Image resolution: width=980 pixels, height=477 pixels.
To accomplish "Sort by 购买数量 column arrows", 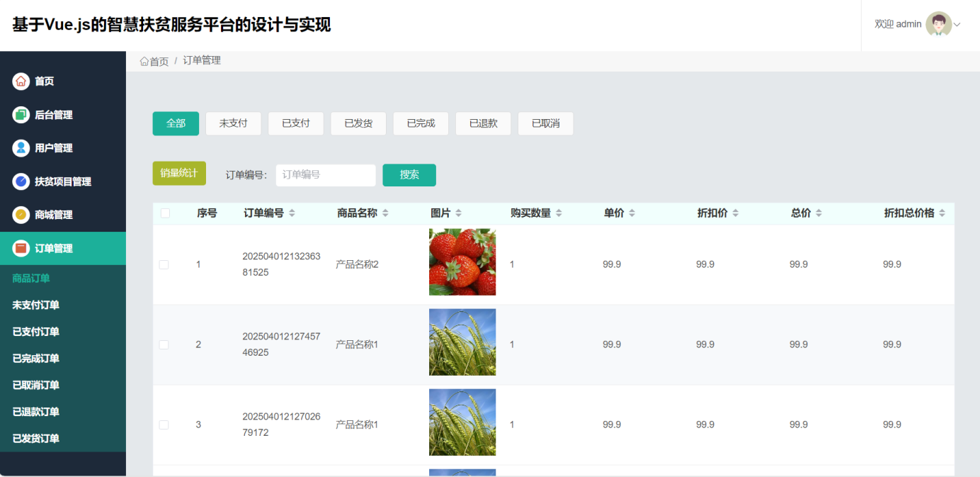I will tap(559, 213).
